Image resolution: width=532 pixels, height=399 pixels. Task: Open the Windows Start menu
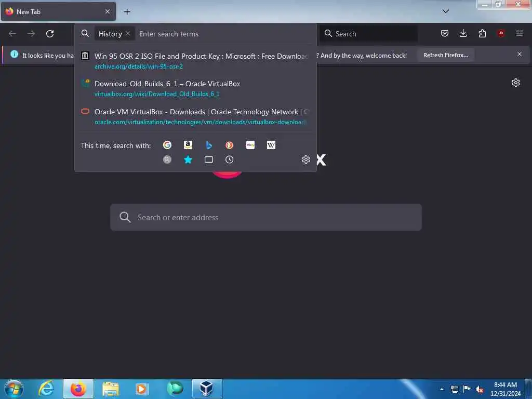[x=14, y=389]
